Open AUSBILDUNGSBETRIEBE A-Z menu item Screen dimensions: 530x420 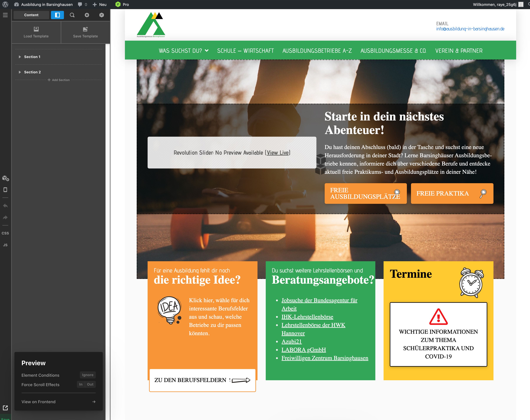[317, 51]
